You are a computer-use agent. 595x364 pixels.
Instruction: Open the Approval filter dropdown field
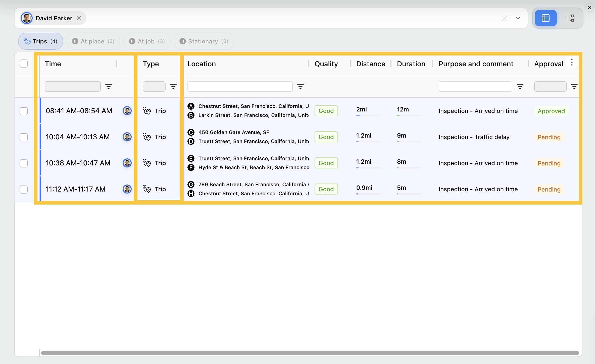pyautogui.click(x=550, y=86)
